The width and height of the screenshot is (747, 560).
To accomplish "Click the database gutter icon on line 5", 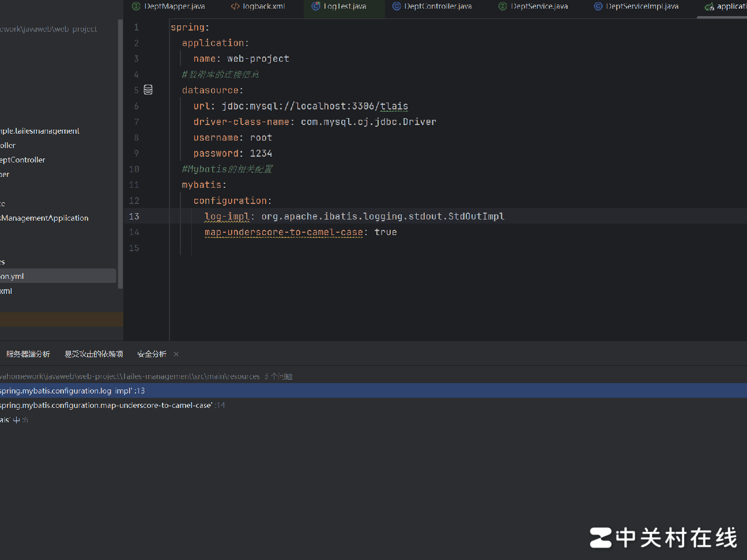I will coord(148,90).
